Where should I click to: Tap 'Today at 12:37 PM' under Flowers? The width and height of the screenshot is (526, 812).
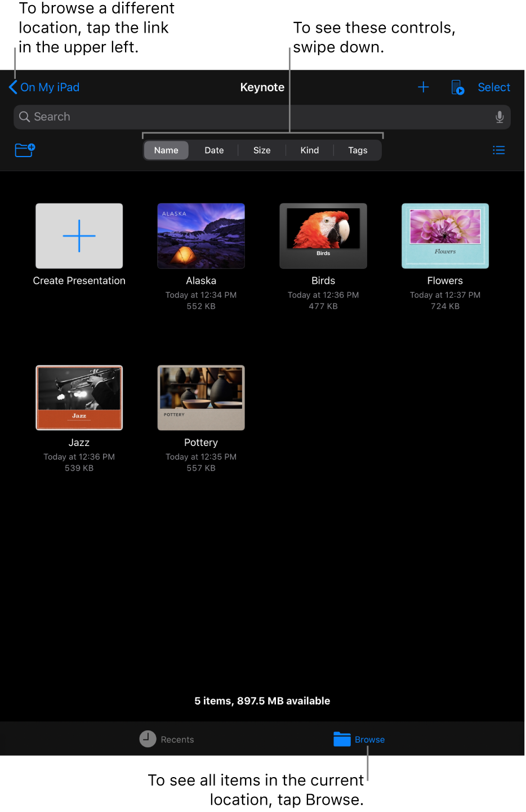coord(445,295)
